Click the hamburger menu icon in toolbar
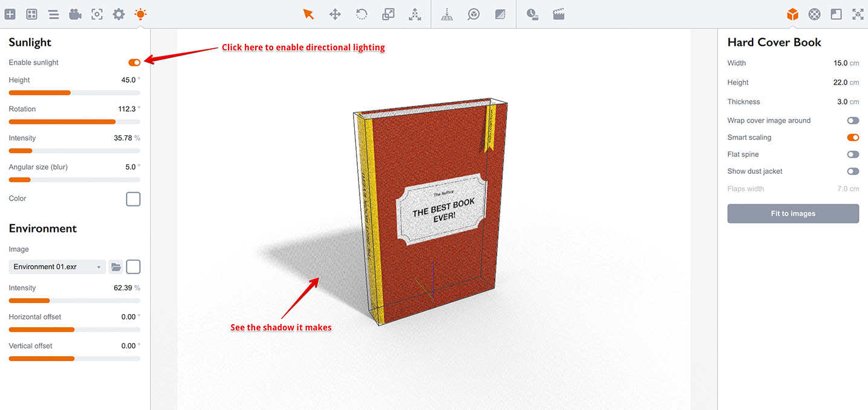The height and width of the screenshot is (410, 868). (x=53, y=13)
